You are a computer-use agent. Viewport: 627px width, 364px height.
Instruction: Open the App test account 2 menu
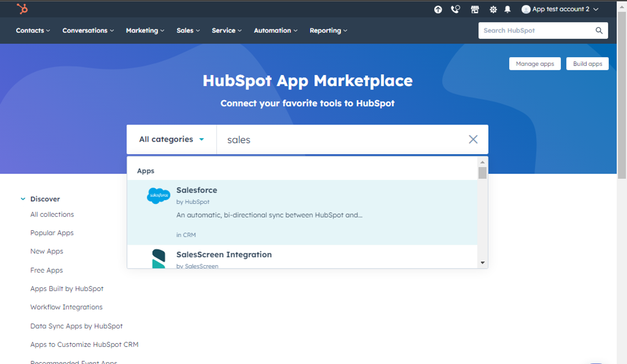[560, 9]
